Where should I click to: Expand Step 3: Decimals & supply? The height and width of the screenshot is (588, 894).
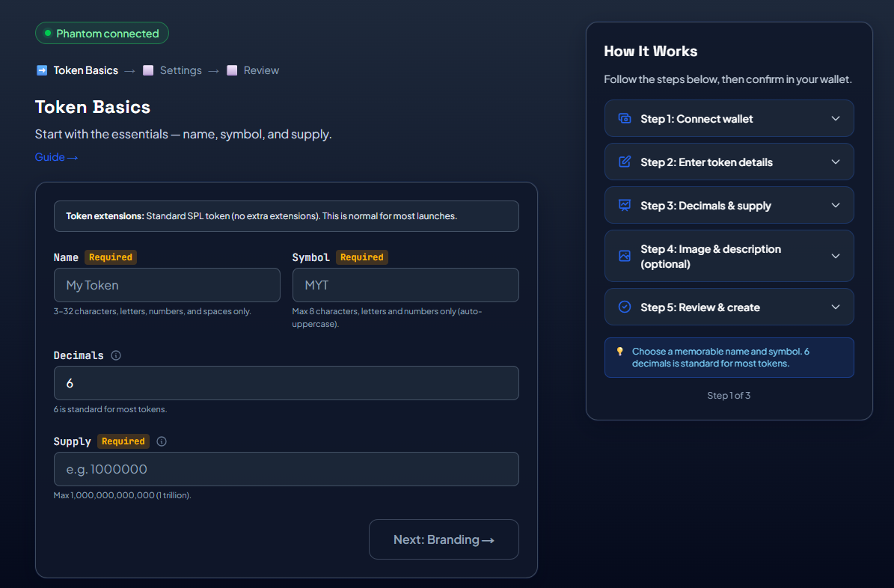836,205
